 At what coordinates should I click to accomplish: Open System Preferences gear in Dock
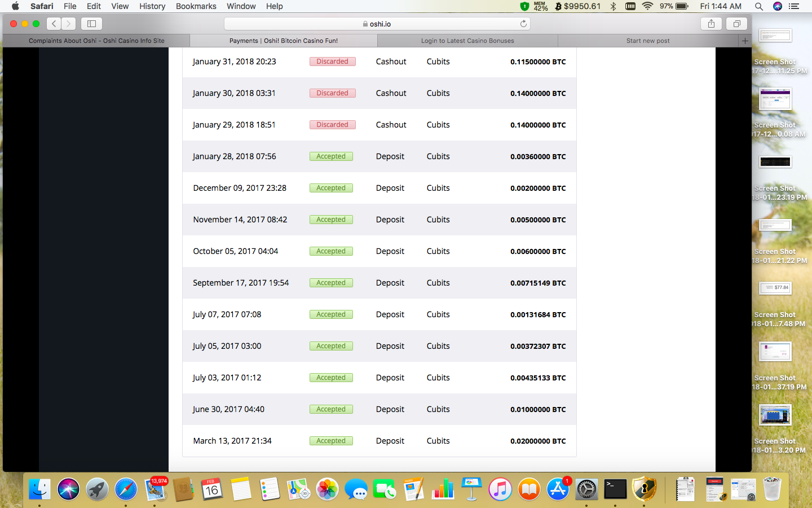[586, 489]
